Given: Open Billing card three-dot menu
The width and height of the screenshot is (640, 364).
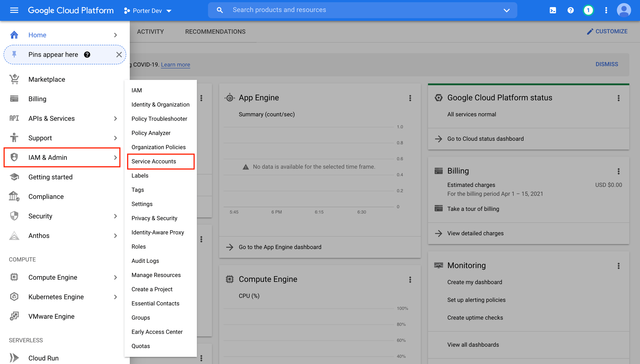Looking at the screenshot, I should point(618,171).
